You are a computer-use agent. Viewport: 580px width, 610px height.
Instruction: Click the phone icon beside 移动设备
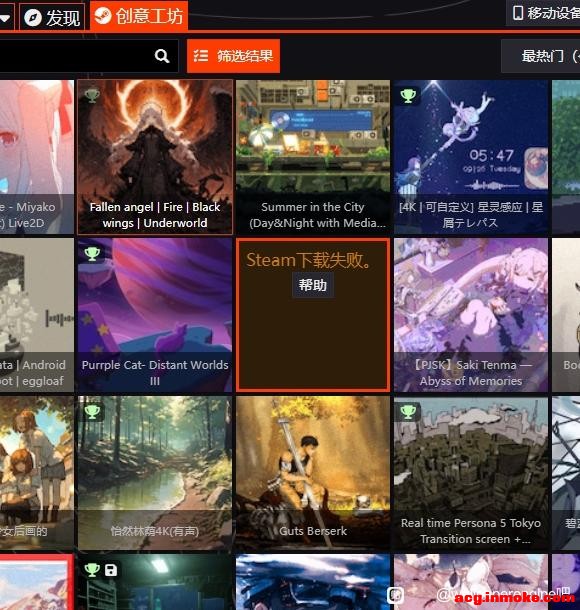click(518, 13)
